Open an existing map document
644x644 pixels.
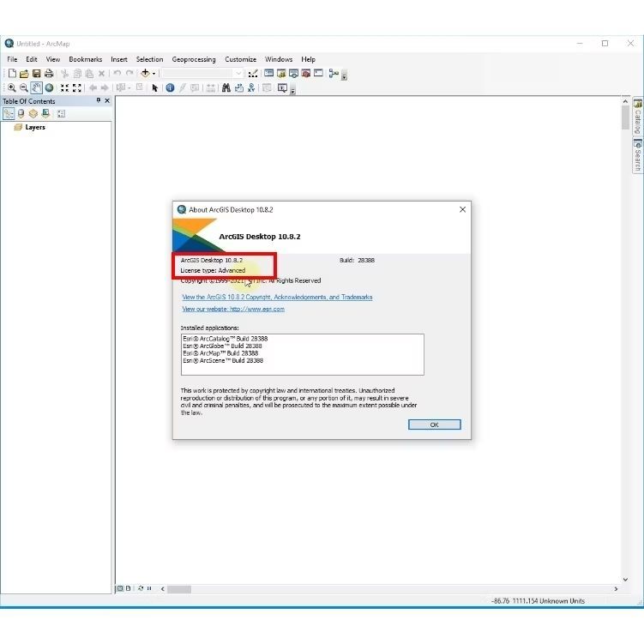tap(24, 74)
